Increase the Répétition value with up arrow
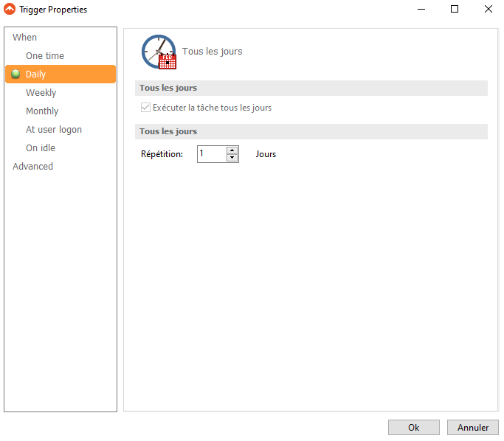The width and height of the screenshot is (504, 441). [232, 150]
